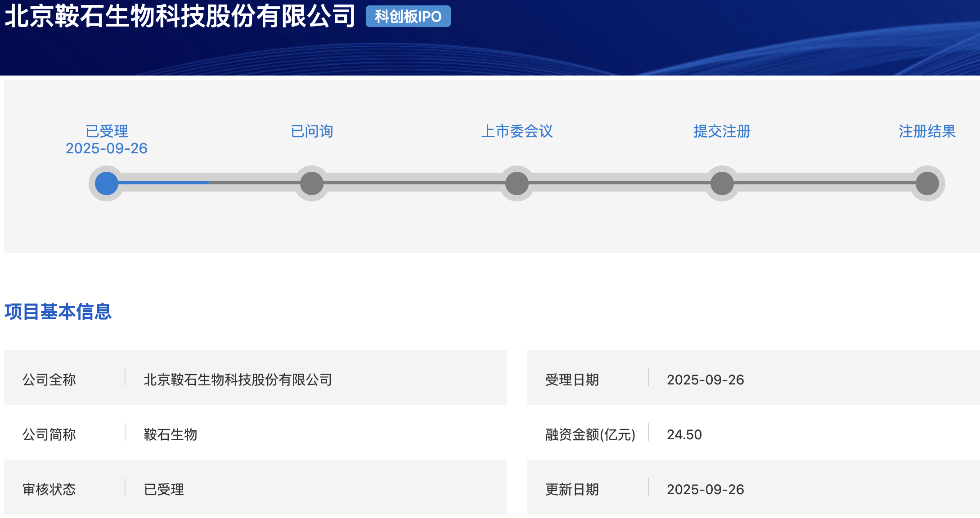Click the 审核状态 label
This screenshot has height=518, width=980.
(49, 489)
